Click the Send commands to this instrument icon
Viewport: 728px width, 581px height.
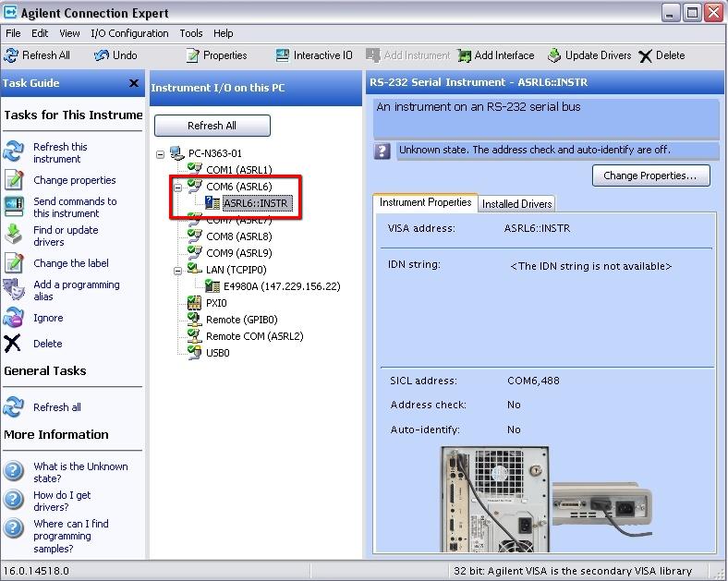(x=14, y=207)
